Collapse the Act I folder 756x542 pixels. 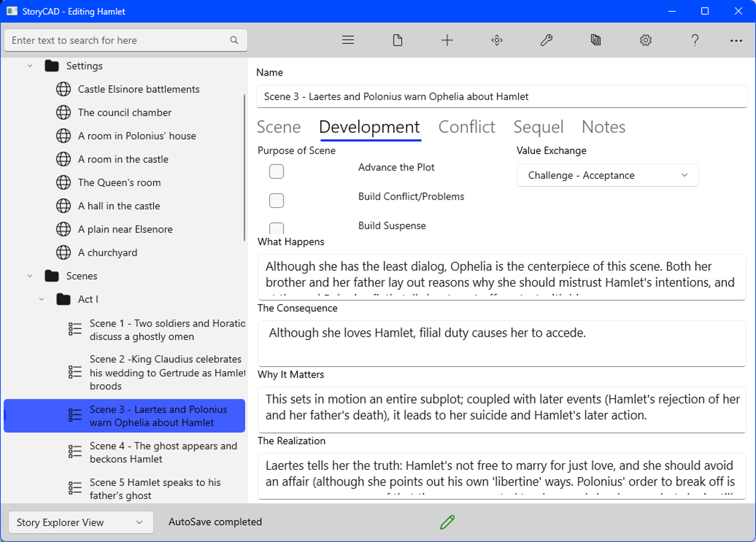[x=42, y=299]
